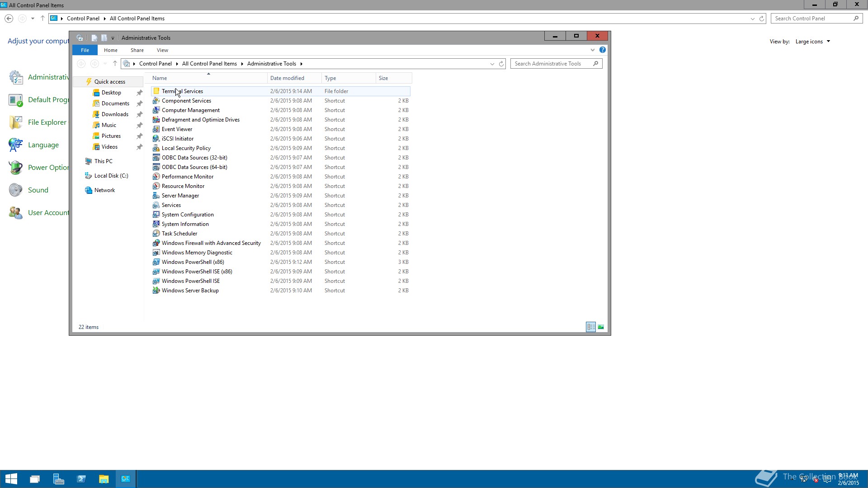The height and width of the screenshot is (488, 868).
Task: Select the Task Scheduler icon
Action: 156,234
